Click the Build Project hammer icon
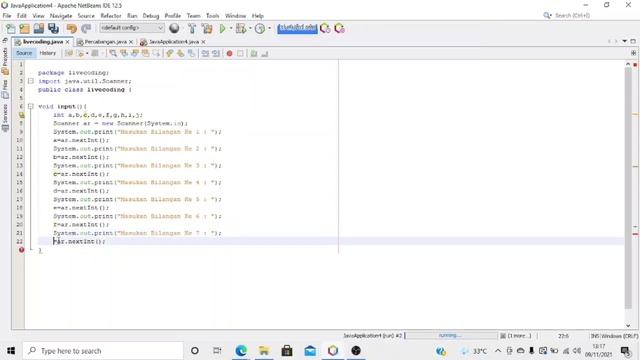Image resolution: width=640 pixels, height=360 pixels. (x=192, y=29)
